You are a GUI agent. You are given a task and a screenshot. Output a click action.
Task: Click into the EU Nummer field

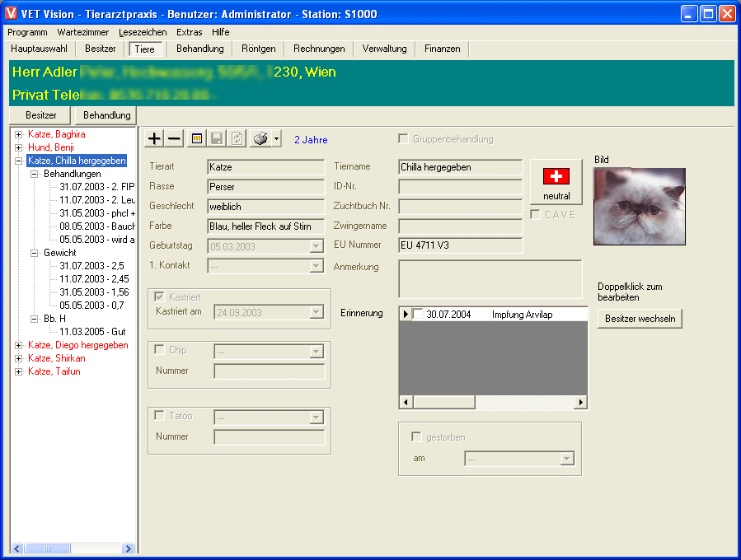coord(460,245)
